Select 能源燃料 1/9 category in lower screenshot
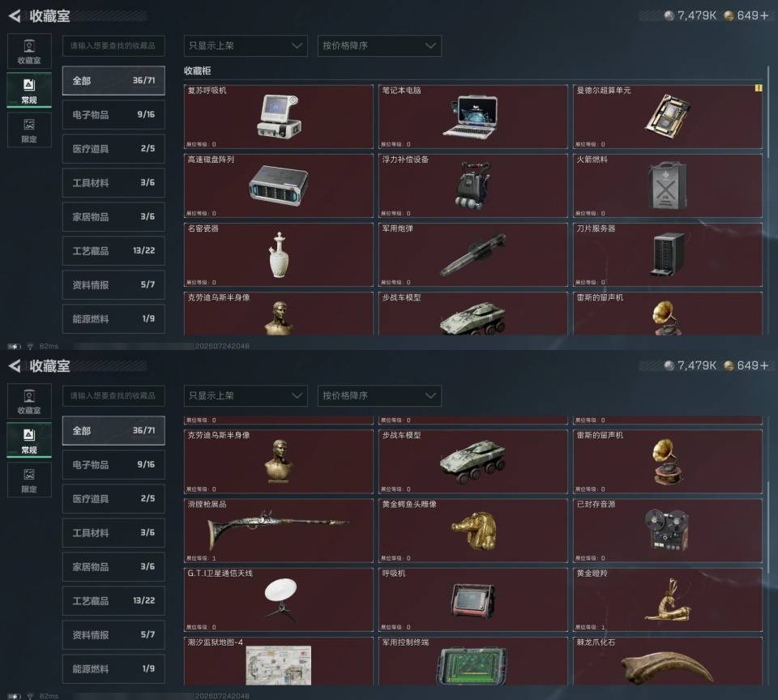This screenshot has height=700, width=778. tap(113, 668)
